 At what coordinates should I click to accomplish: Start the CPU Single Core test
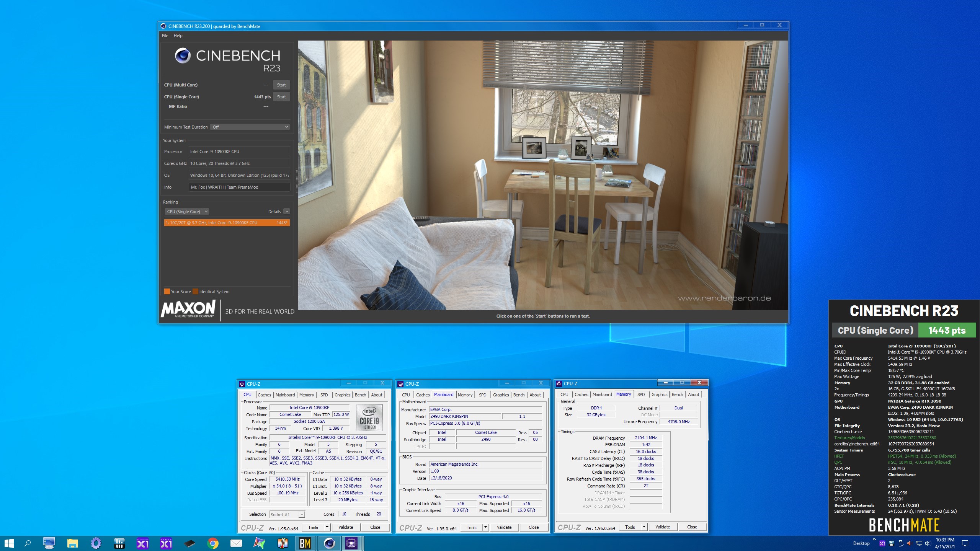(281, 97)
